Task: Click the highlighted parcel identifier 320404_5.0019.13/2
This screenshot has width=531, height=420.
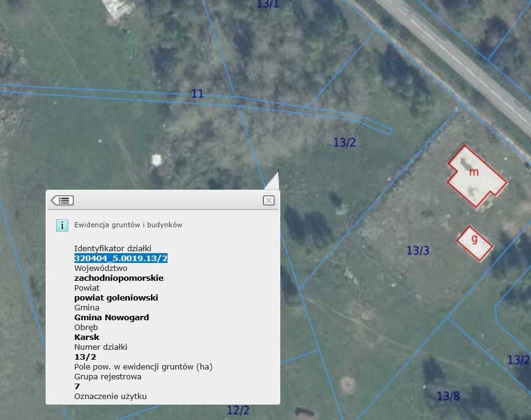Action: [x=121, y=259]
